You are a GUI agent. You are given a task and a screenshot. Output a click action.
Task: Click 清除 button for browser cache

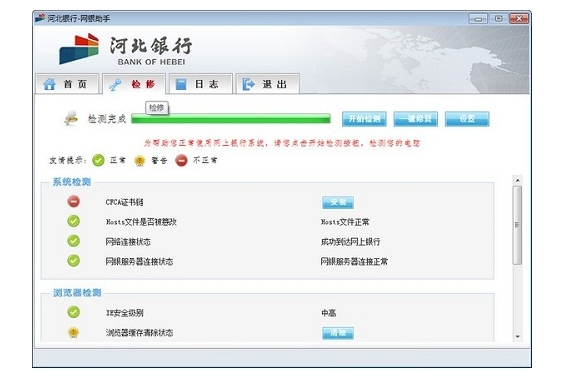[x=338, y=333]
